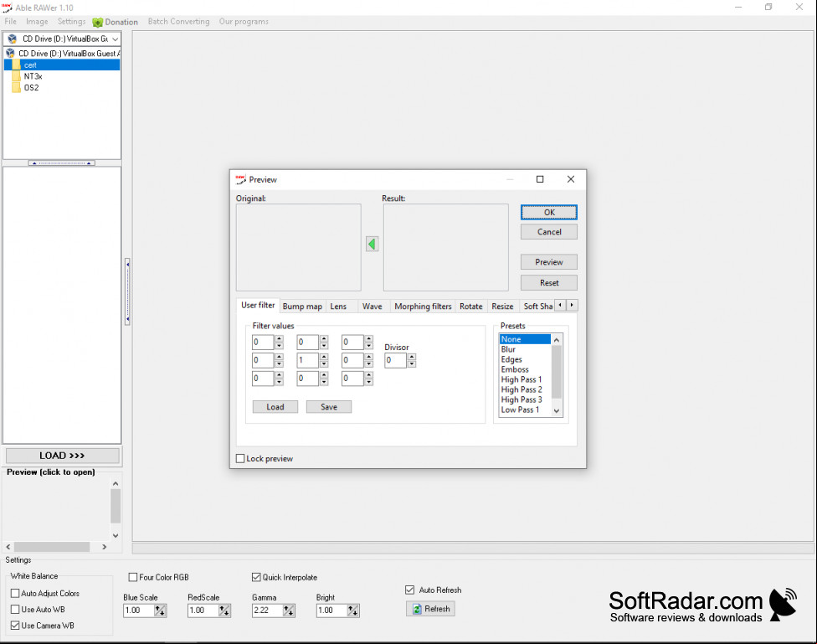Close the Preview dialog
The image size is (817, 644).
(x=571, y=179)
